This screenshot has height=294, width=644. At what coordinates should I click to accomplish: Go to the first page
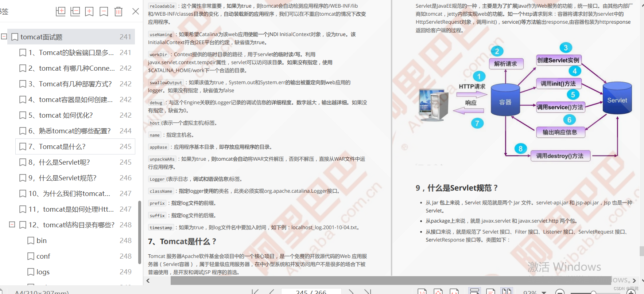[255, 292]
